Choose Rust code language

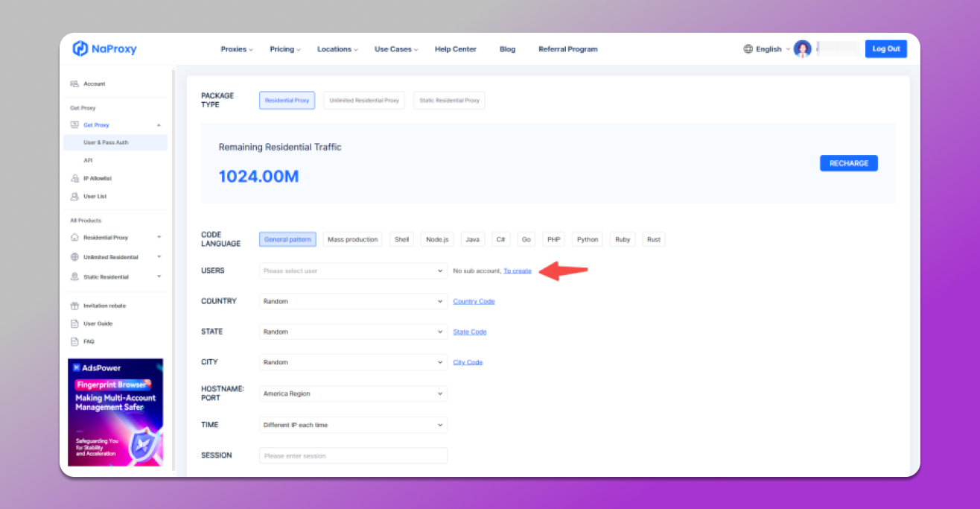click(654, 239)
